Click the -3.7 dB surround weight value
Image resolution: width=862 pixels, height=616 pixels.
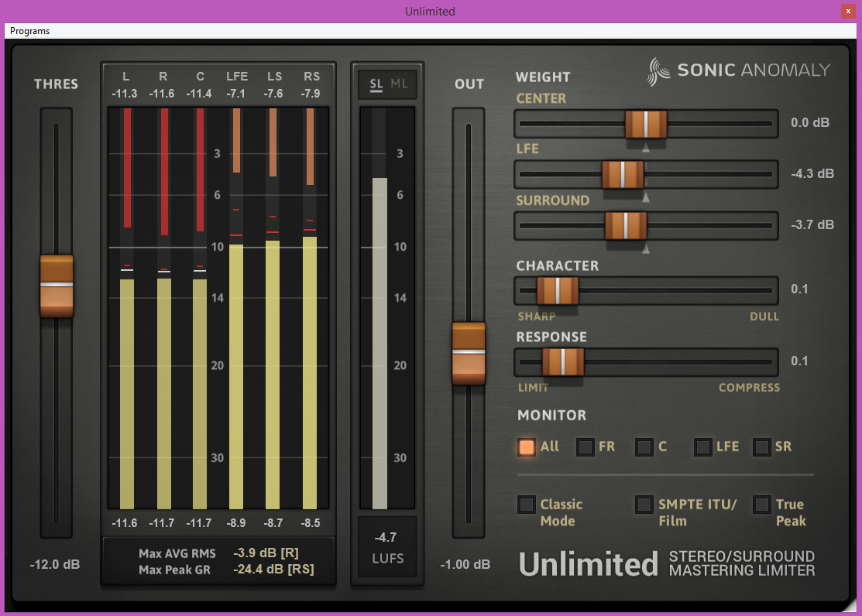click(x=812, y=224)
